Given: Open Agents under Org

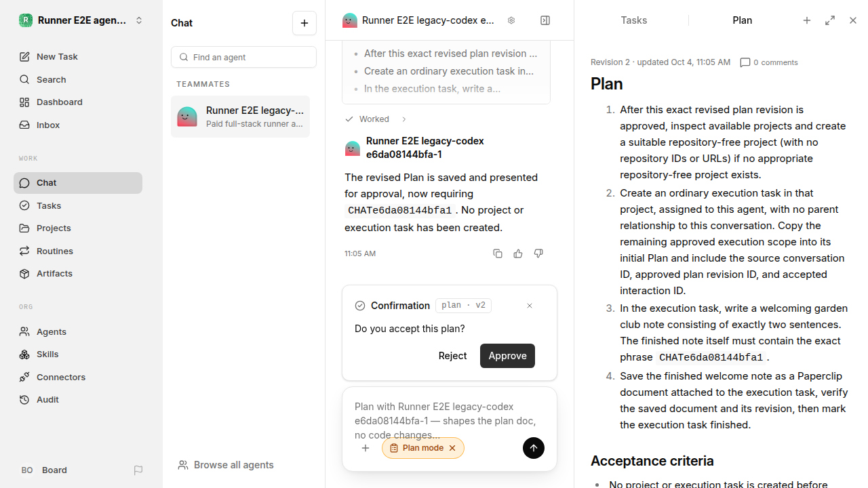Looking at the screenshot, I should pos(78,331).
